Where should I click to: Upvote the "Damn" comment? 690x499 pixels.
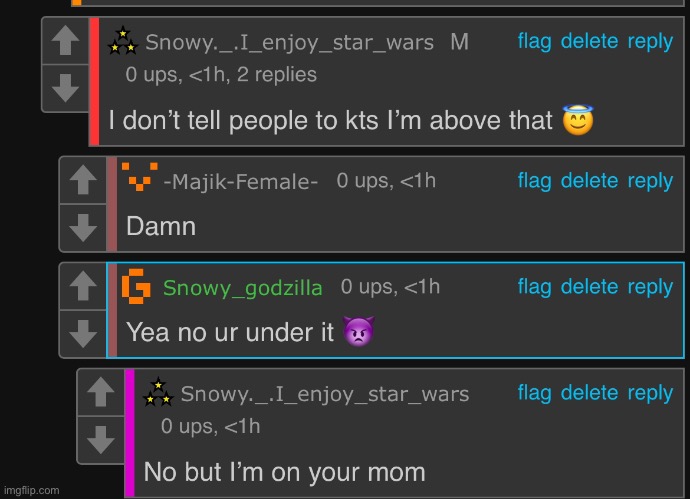click(x=83, y=180)
